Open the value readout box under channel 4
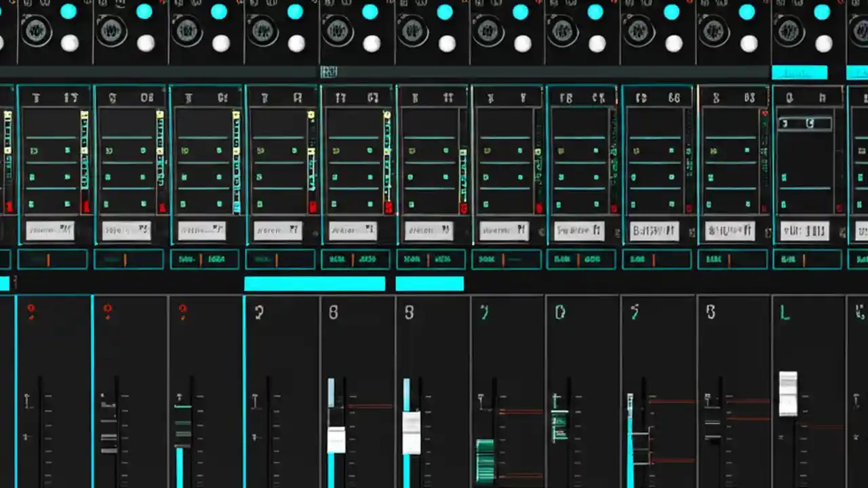868x488 pixels. 280,259
